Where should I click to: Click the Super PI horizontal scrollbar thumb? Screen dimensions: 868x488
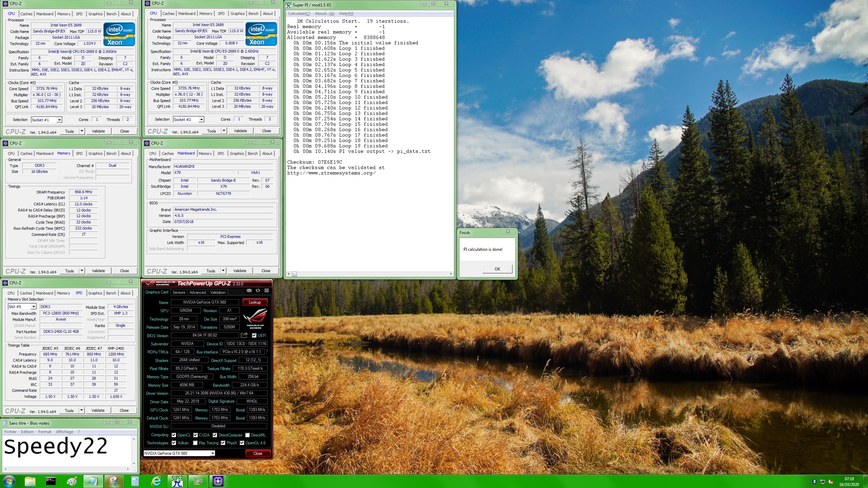pyautogui.click(x=294, y=274)
